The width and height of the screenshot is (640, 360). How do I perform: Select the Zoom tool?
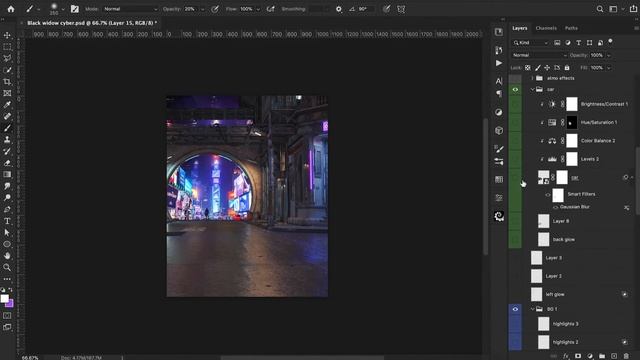7,267
